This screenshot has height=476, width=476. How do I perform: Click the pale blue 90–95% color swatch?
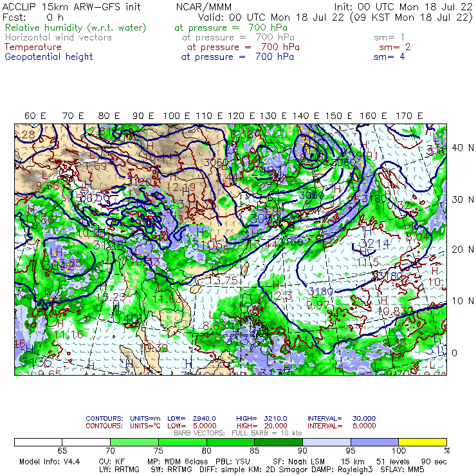[327, 442]
